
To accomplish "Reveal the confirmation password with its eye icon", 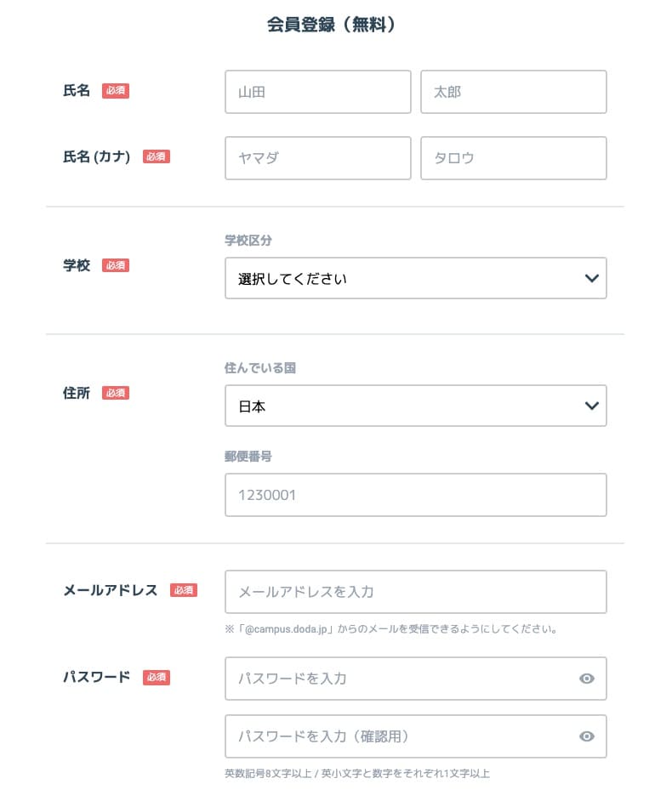I will tap(586, 736).
